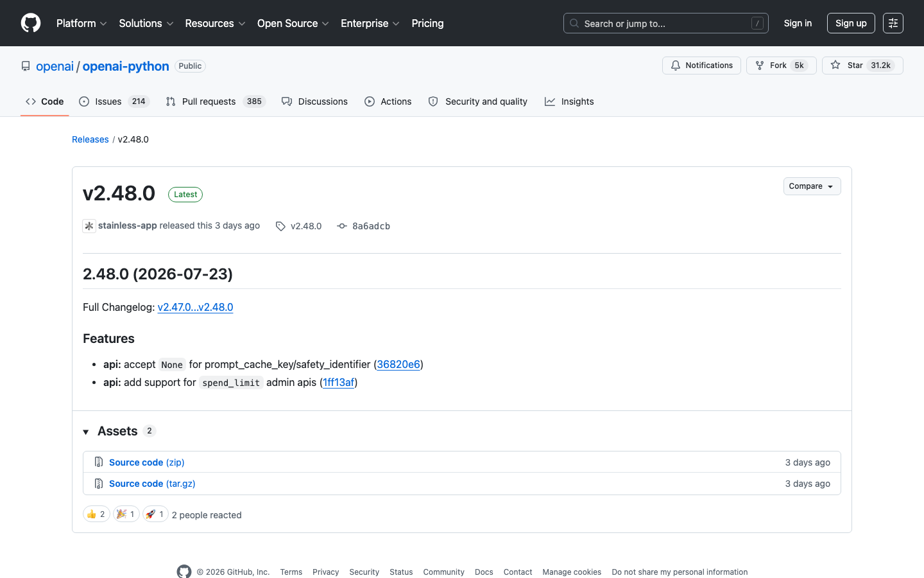
Task: Open the GitHub homepage logo
Action: tap(31, 23)
